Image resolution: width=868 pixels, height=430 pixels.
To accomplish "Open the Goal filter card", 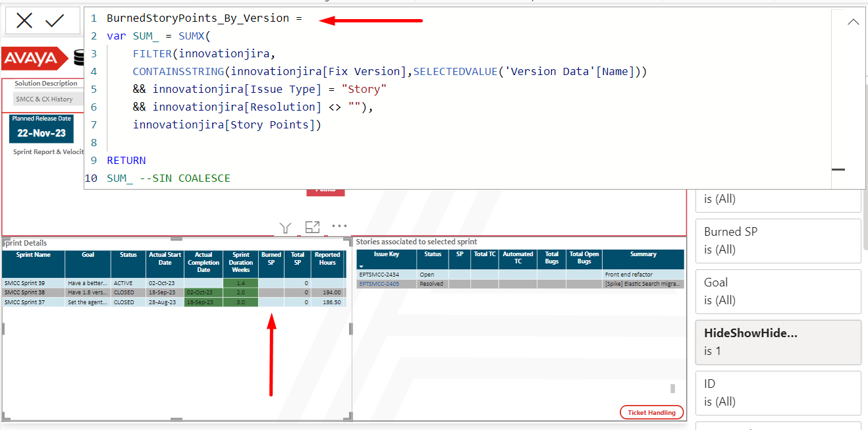I will tap(778, 291).
